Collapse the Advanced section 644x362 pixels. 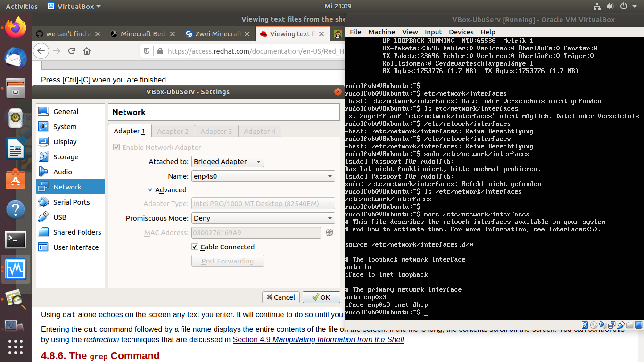(x=167, y=190)
